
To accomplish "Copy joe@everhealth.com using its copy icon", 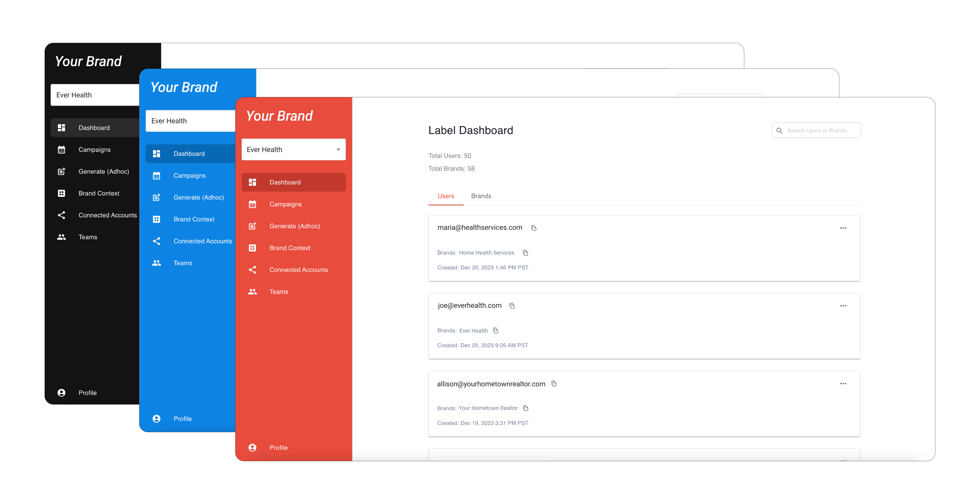I will click(512, 305).
